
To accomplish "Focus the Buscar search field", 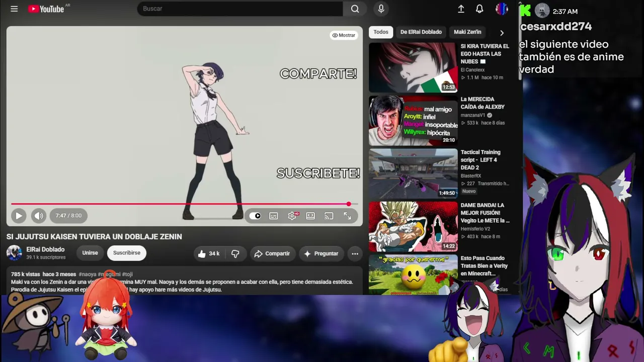I will [x=240, y=9].
